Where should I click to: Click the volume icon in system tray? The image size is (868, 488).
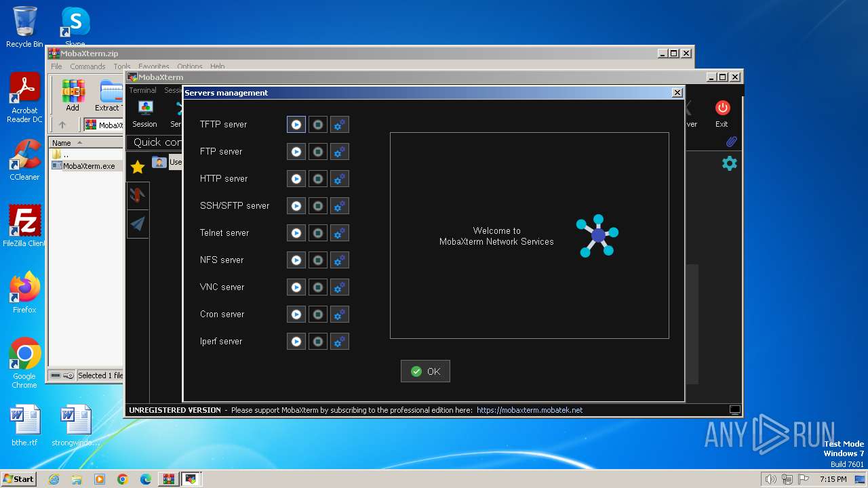click(x=770, y=479)
